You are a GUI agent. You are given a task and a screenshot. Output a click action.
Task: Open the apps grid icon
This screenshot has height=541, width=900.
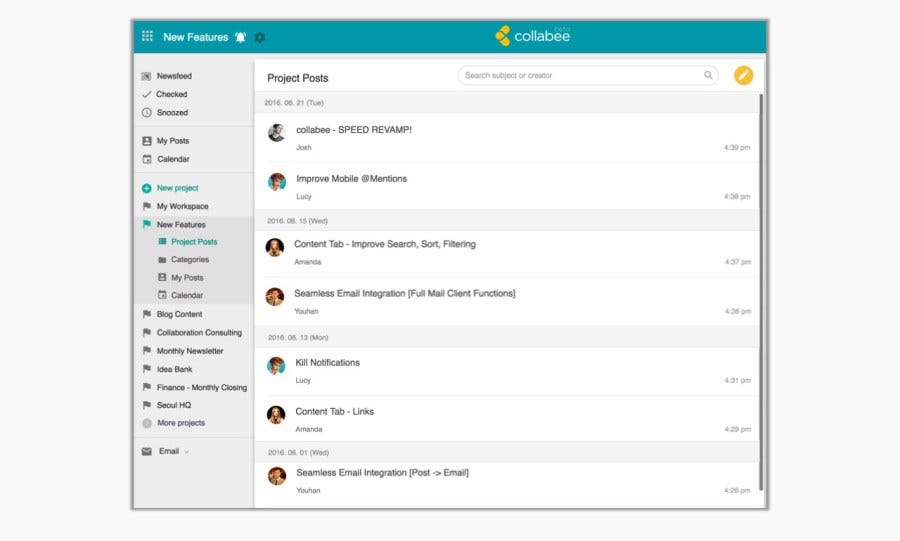[x=147, y=36]
